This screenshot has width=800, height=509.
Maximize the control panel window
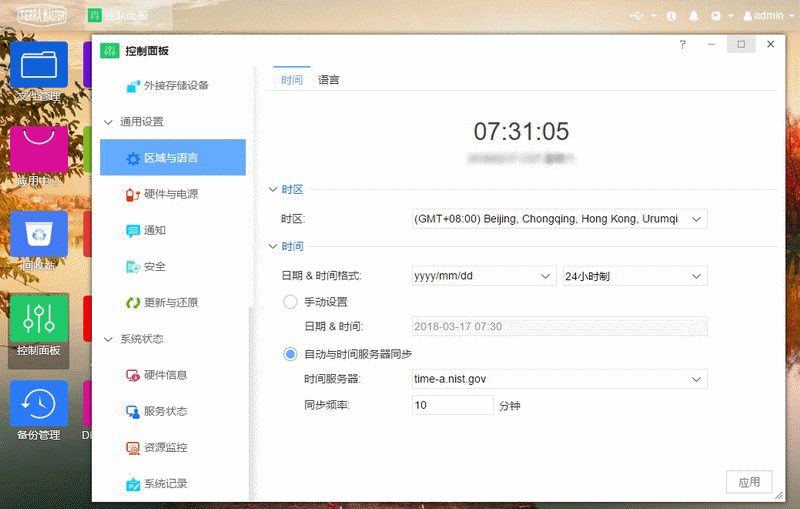coord(741,44)
